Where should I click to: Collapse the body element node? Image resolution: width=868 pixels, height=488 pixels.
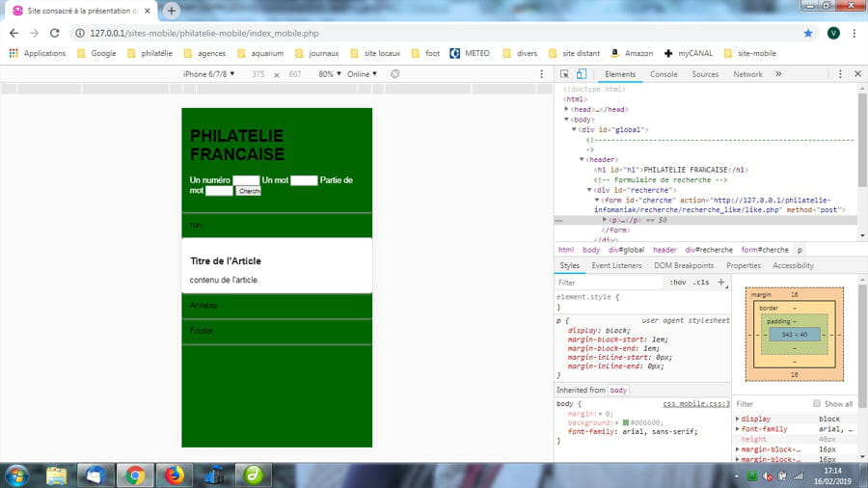[x=566, y=120]
